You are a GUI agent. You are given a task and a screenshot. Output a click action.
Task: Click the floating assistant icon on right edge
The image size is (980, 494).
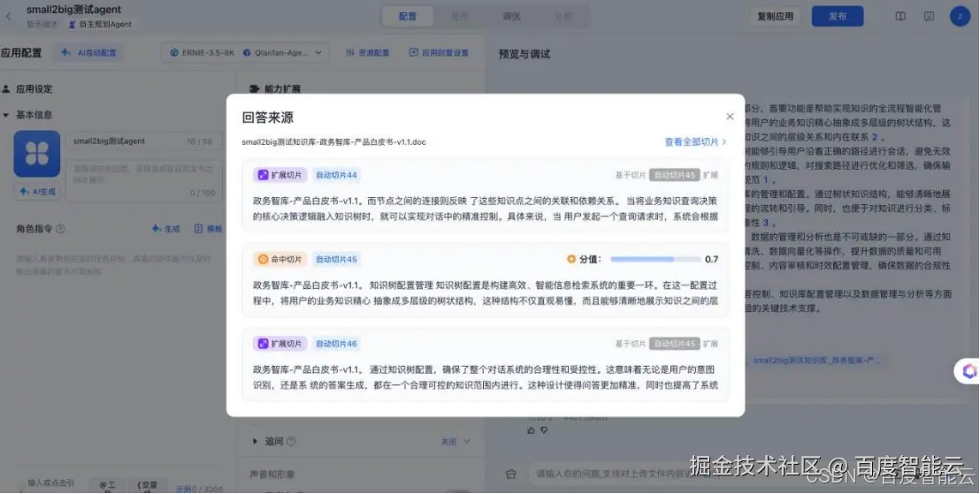(969, 371)
